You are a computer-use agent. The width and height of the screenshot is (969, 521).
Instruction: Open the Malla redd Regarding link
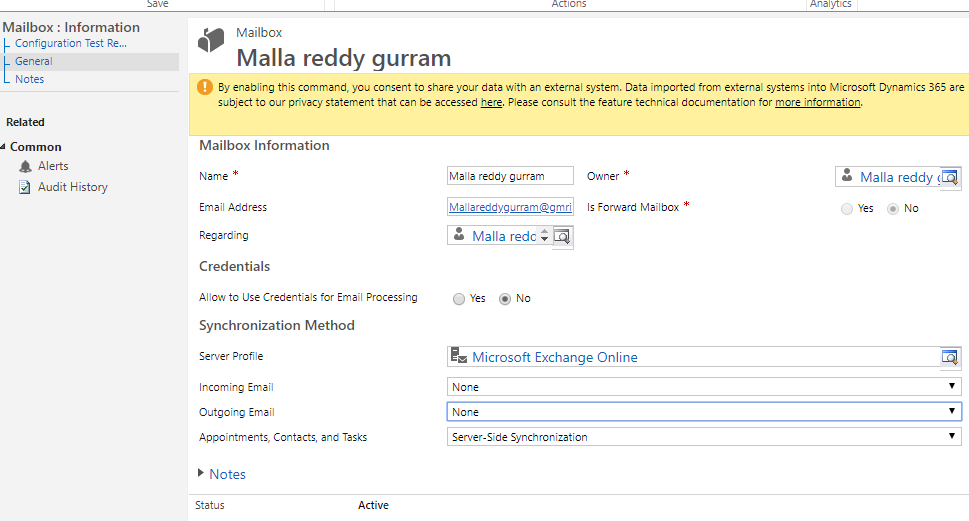[504, 236]
